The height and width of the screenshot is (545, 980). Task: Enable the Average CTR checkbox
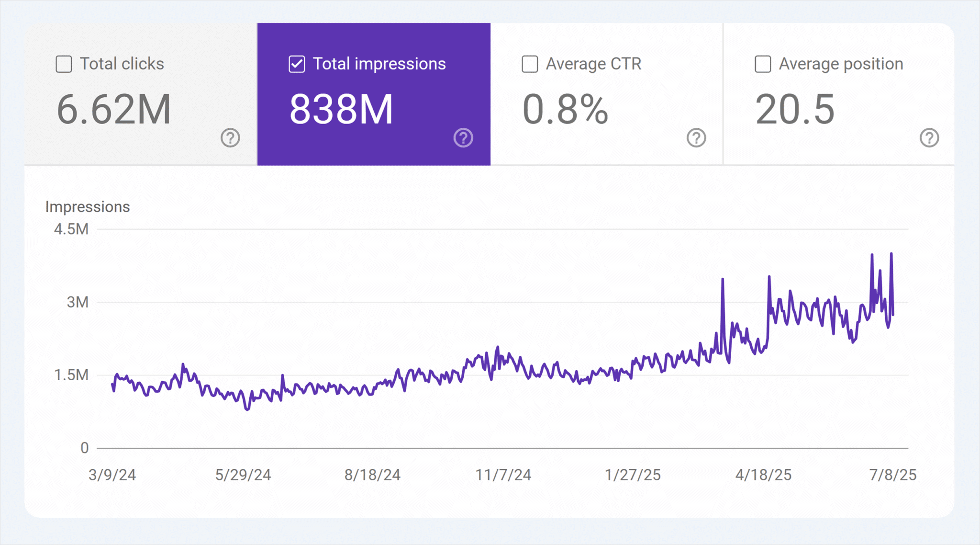tap(530, 64)
